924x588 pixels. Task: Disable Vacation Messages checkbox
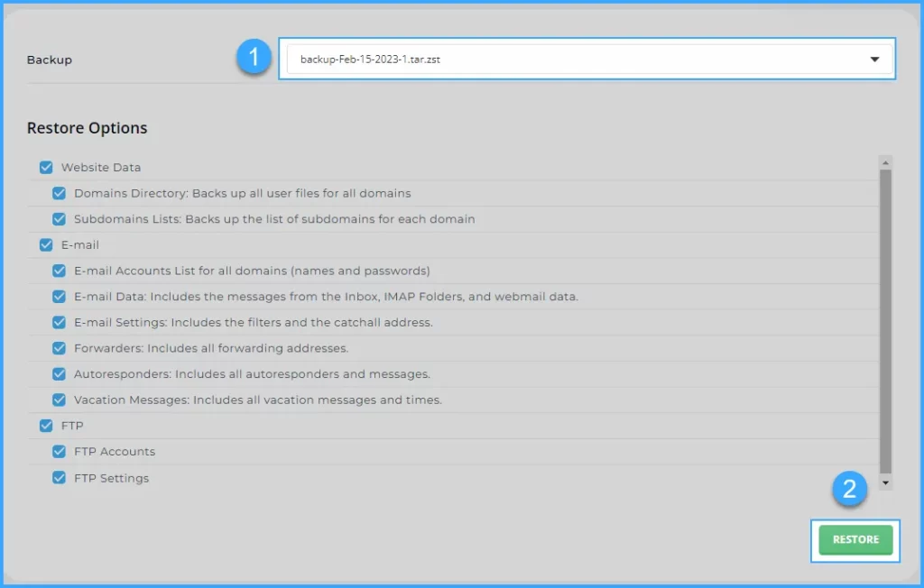pos(60,400)
